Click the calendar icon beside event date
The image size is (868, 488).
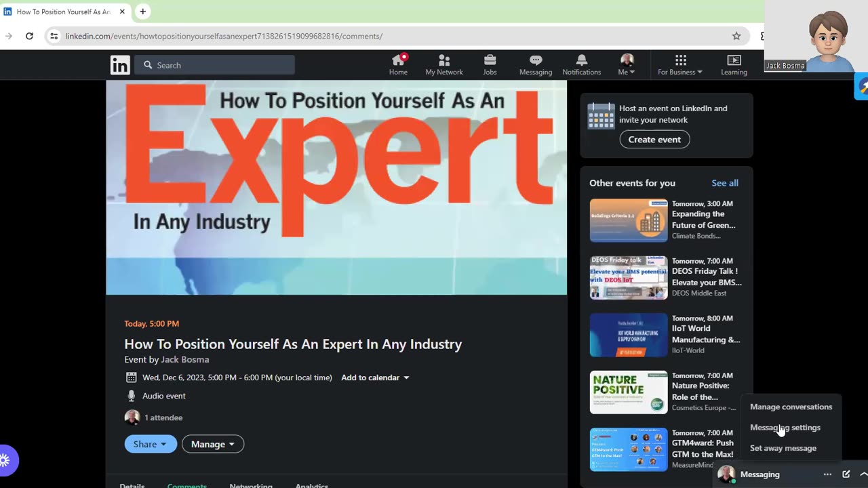point(132,378)
